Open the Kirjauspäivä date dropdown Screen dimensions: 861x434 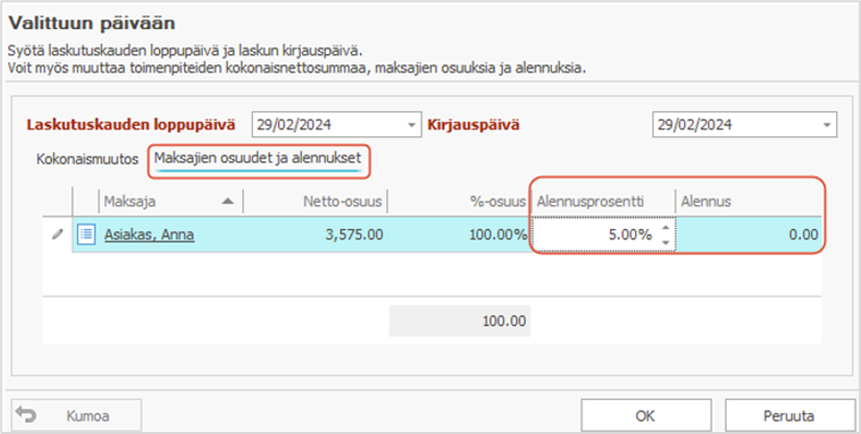pyautogui.click(x=826, y=125)
